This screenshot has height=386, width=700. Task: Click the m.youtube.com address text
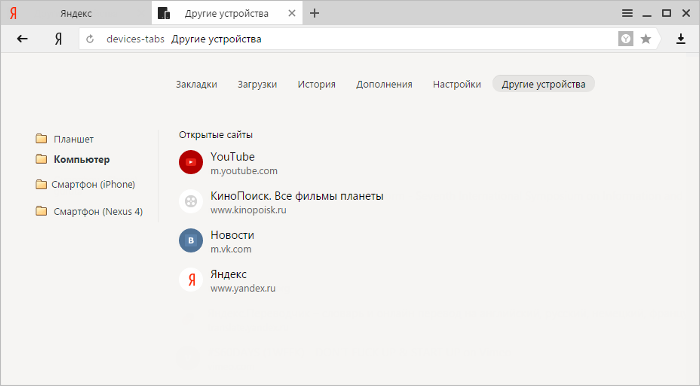point(244,171)
